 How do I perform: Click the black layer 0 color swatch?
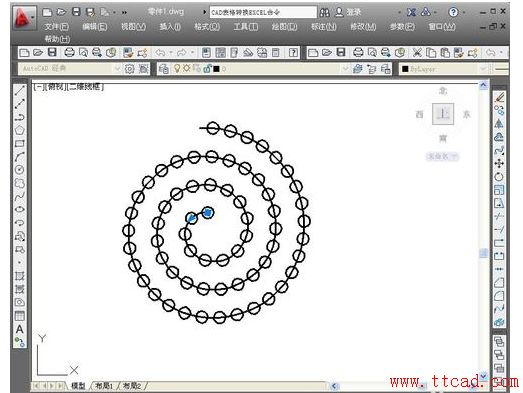(x=216, y=69)
